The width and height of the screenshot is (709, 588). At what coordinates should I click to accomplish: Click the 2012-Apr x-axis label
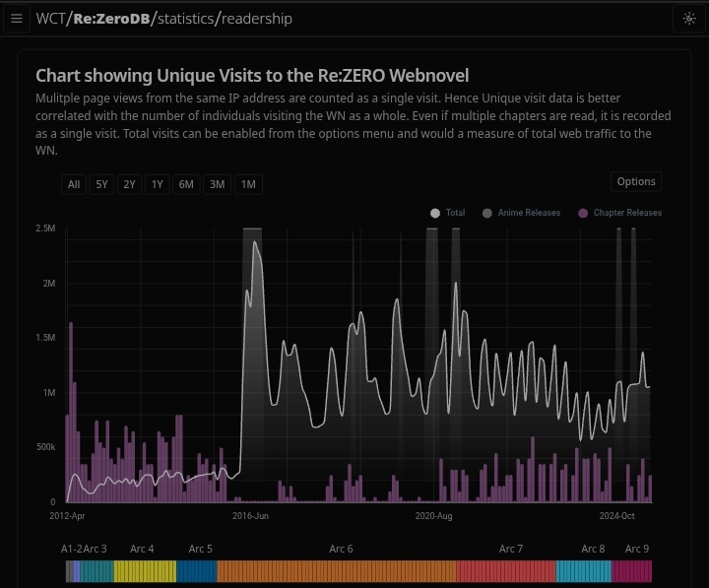tap(67, 516)
